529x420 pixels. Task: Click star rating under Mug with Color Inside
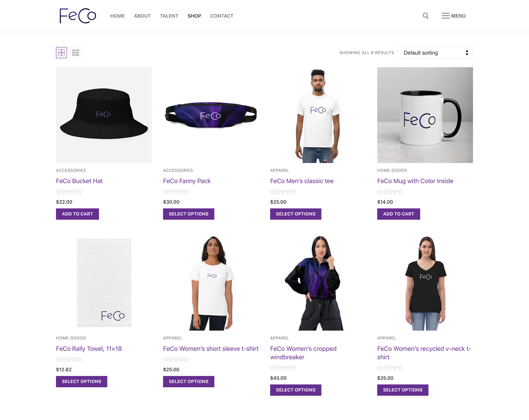390,192
